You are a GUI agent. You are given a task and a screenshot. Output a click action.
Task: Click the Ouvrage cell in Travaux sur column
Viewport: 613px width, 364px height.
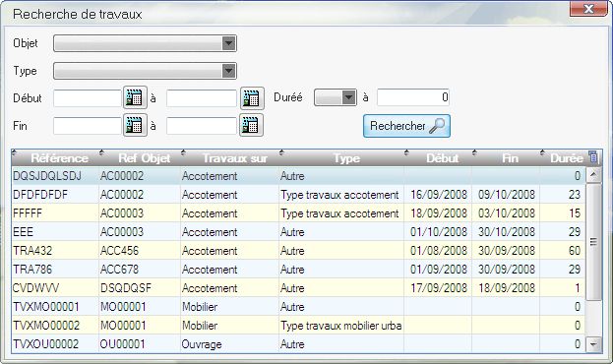click(x=229, y=344)
